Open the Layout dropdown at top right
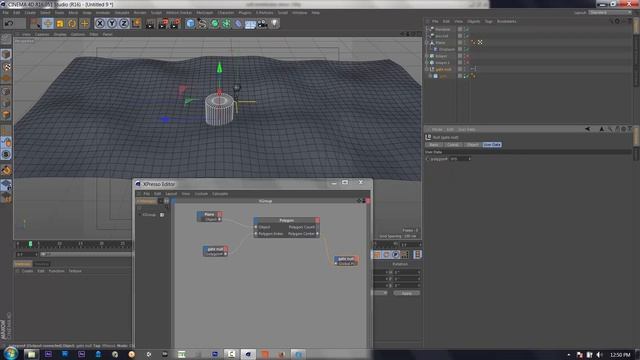 tap(610, 13)
